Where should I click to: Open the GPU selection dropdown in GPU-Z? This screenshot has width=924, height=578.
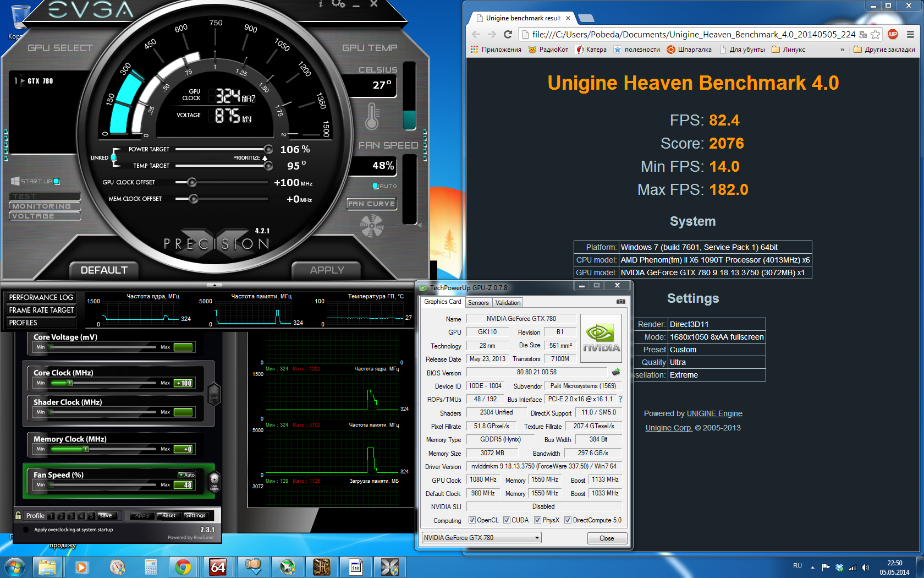tap(481, 538)
